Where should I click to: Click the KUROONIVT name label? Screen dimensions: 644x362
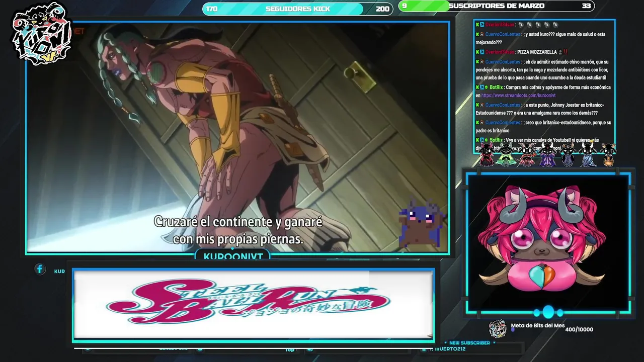[x=233, y=256]
